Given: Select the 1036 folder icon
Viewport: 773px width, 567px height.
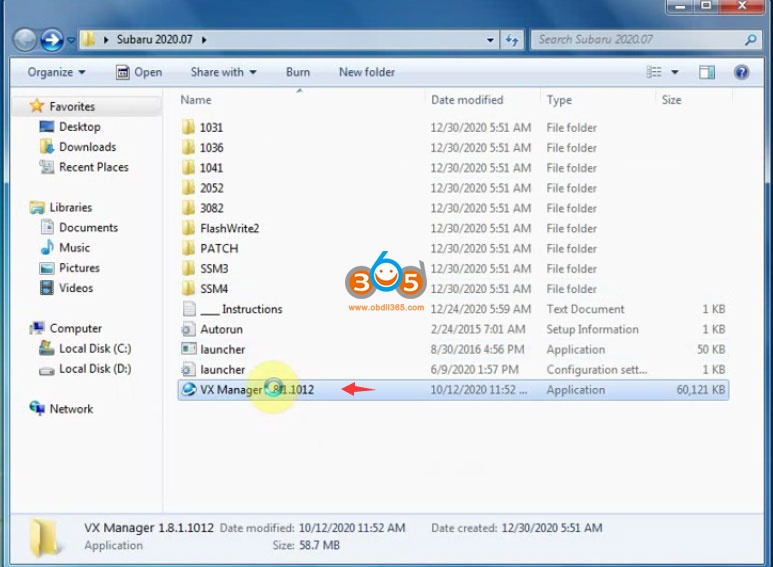Looking at the screenshot, I should click(188, 147).
